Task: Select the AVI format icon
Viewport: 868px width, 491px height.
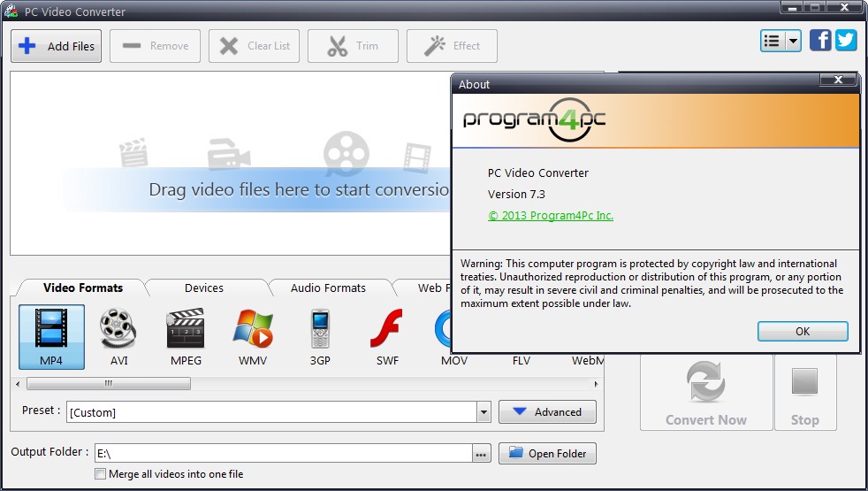Action: point(118,336)
